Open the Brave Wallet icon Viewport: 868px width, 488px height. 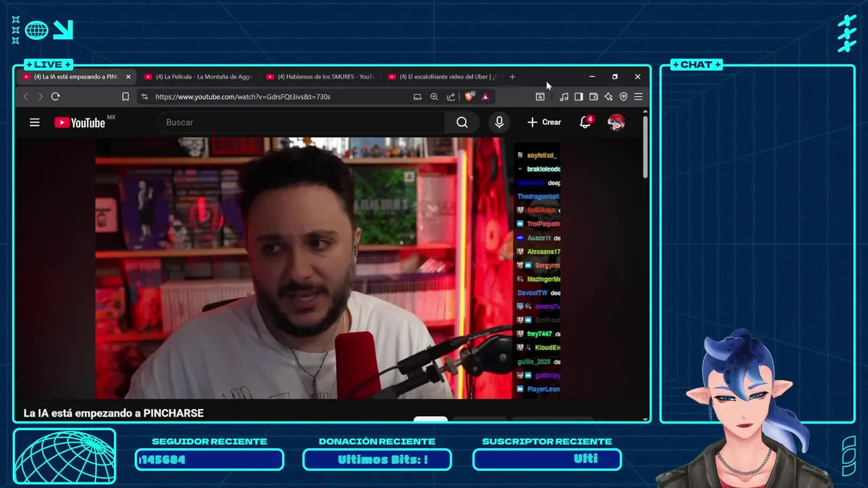[x=593, y=97]
